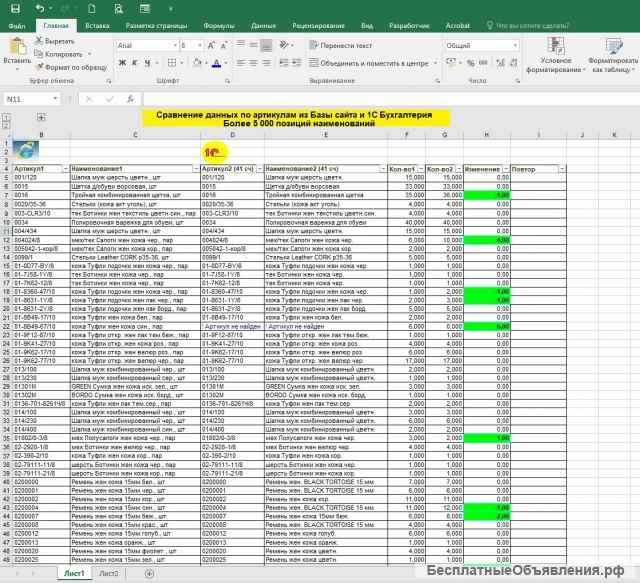Decrease decimal places
The height and width of the screenshot is (583, 640).
click(x=513, y=63)
